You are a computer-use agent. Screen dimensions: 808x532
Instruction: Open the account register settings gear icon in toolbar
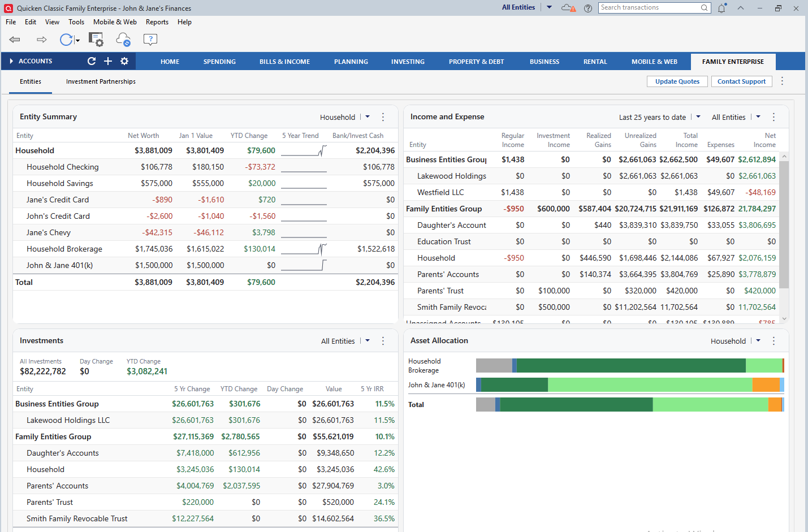pyautogui.click(x=96, y=40)
